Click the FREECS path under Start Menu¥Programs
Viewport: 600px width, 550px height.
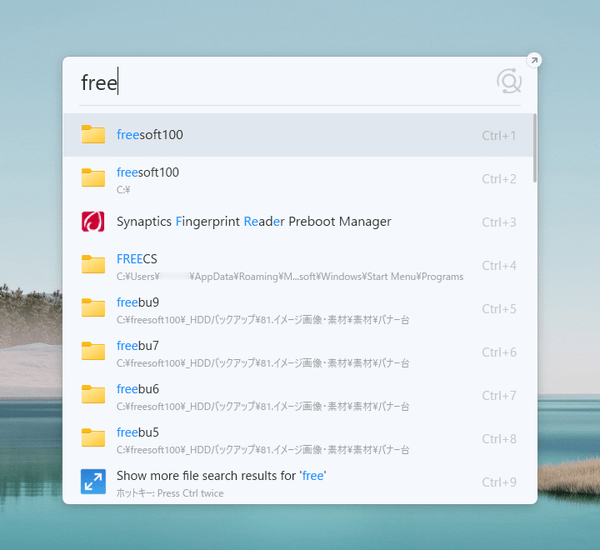click(290, 276)
